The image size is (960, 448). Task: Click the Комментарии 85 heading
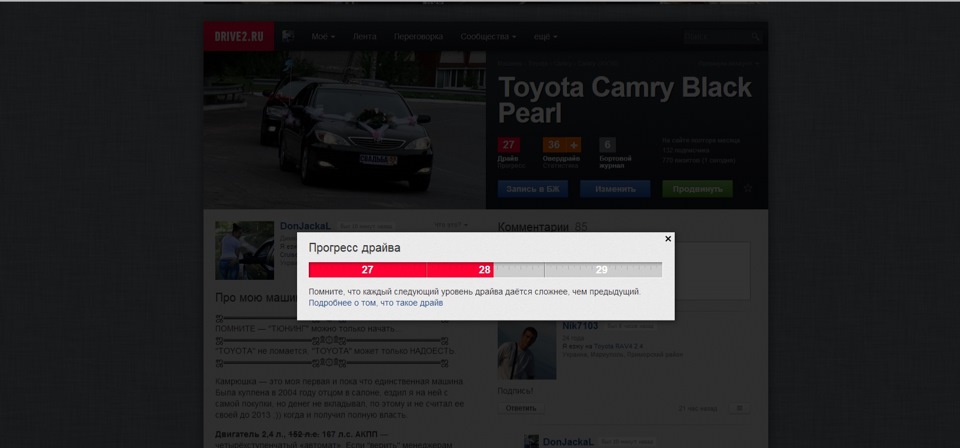click(x=542, y=227)
